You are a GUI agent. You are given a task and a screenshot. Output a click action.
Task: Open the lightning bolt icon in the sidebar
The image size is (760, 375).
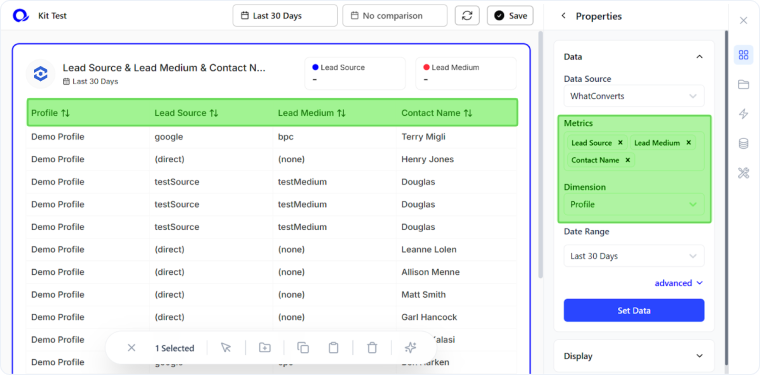pos(743,114)
